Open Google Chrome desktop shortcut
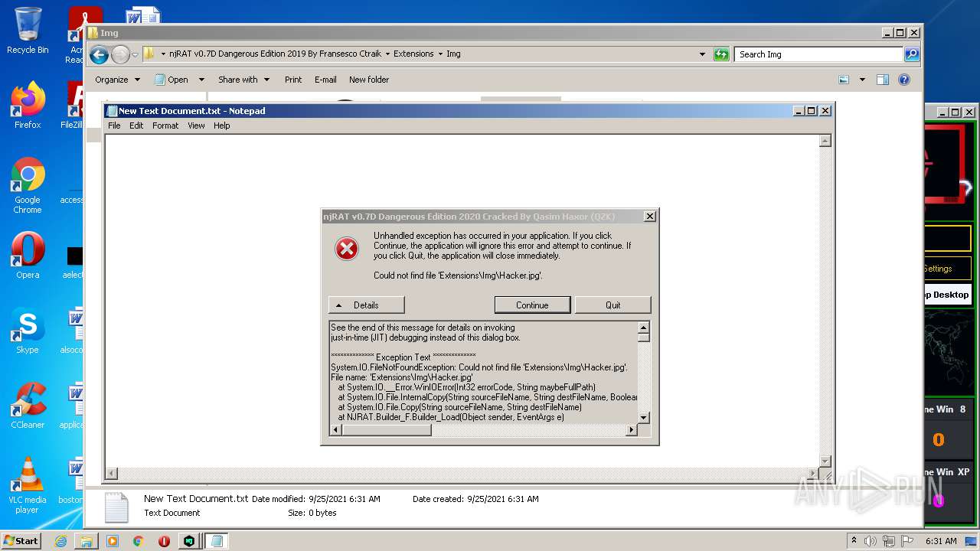Screen dimensions: 980x551 [x=28, y=186]
